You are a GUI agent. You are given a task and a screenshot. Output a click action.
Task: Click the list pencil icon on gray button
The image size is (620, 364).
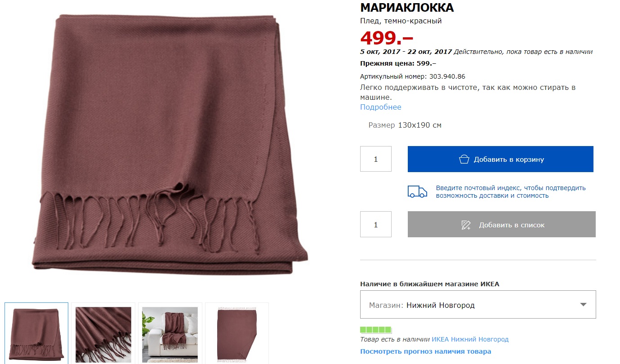tap(466, 225)
